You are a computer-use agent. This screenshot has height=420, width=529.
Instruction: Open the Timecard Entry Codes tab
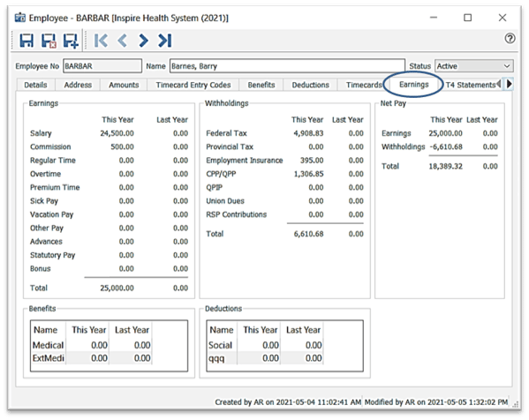point(193,85)
